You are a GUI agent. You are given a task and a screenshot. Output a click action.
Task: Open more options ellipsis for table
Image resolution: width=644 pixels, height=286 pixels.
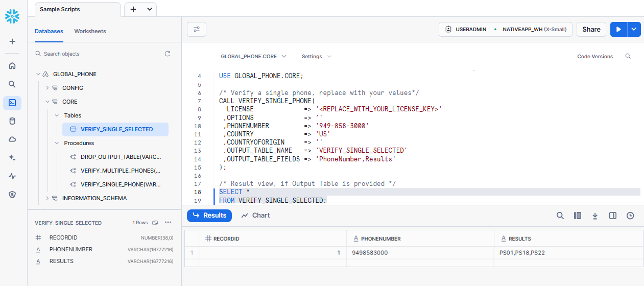pos(168,223)
